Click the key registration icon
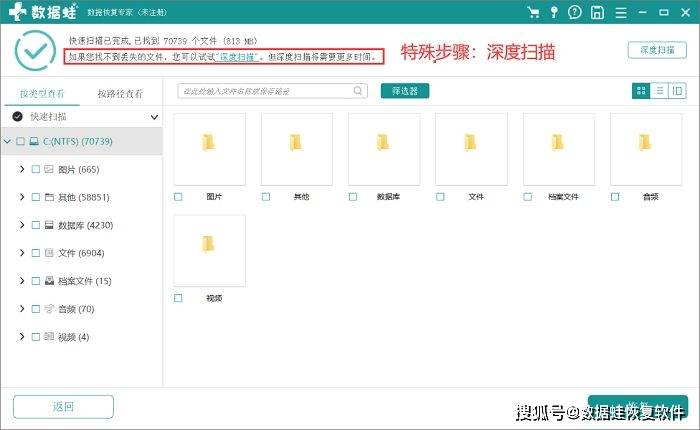The image size is (700, 430). 556,13
